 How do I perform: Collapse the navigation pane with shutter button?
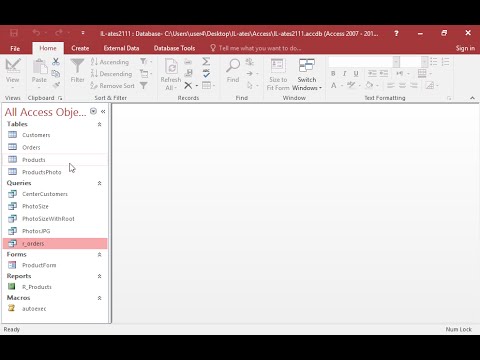tap(103, 112)
